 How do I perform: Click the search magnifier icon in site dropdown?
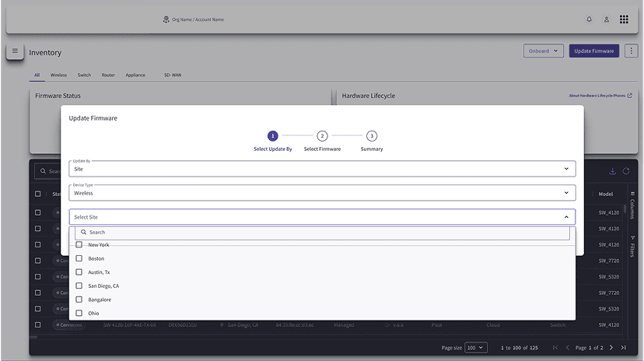click(x=83, y=232)
